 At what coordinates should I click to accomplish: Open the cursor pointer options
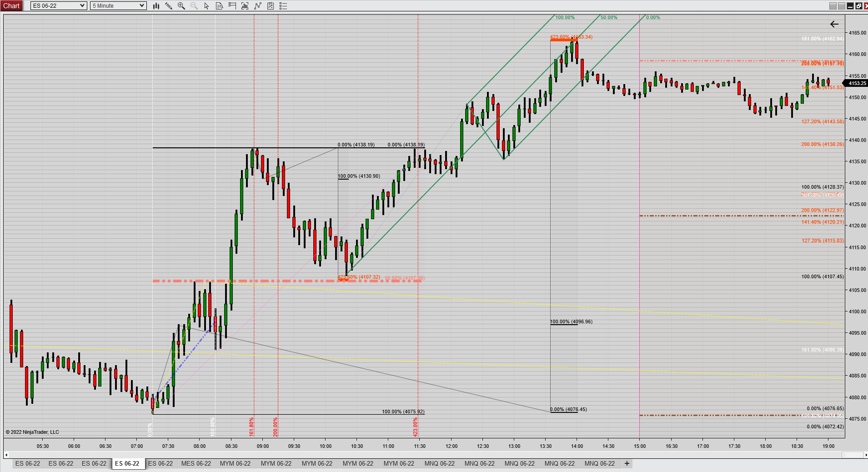point(207,6)
